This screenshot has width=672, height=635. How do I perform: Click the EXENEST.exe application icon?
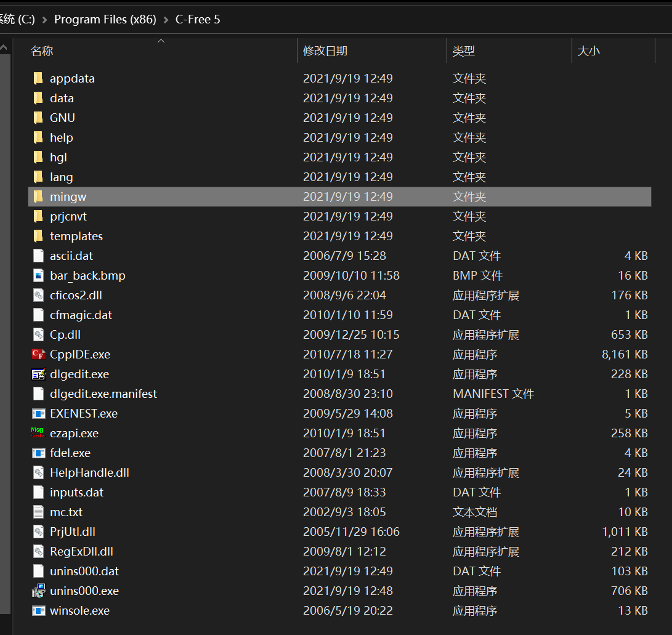pyautogui.click(x=39, y=413)
